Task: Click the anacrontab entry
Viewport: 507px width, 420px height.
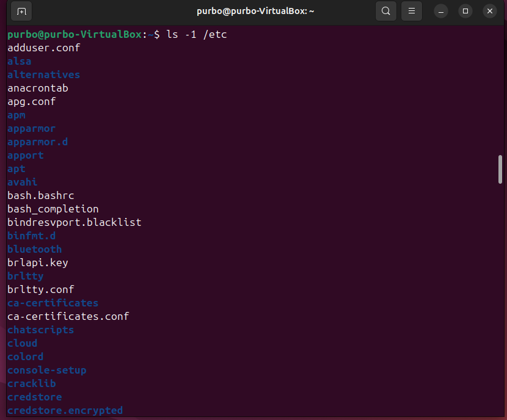Action: pyautogui.click(x=38, y=88)
